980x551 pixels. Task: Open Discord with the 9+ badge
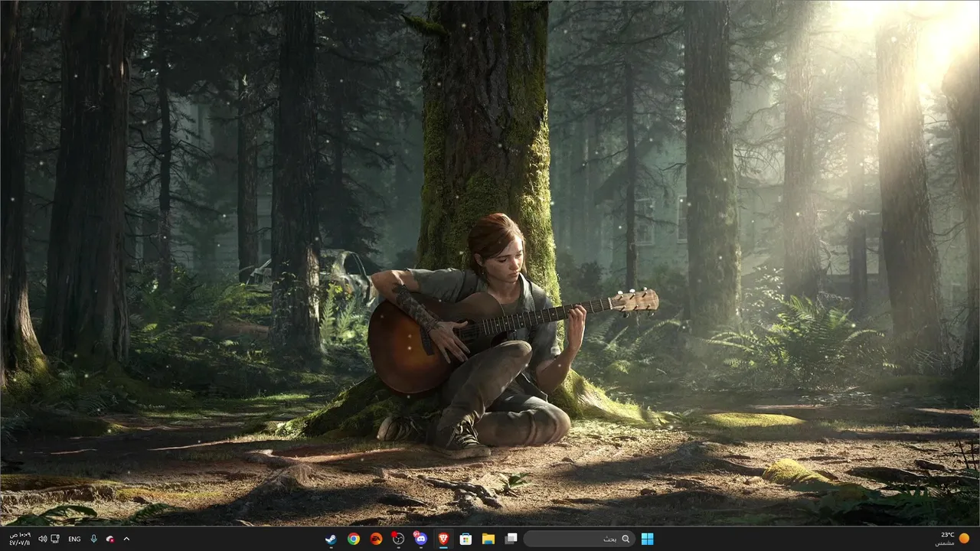pyautogui.click(x=420, y=539)
